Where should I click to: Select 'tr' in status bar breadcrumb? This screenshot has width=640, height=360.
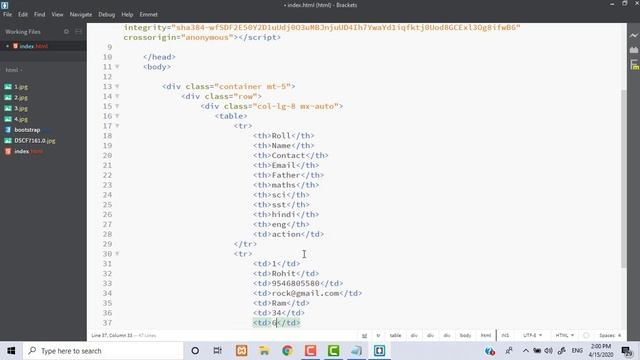click(x=378, y=335)
